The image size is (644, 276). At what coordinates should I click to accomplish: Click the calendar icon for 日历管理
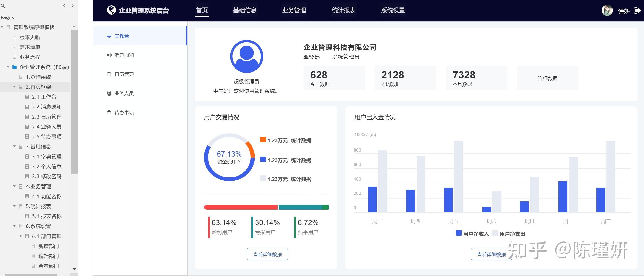(x=109, y=74)
